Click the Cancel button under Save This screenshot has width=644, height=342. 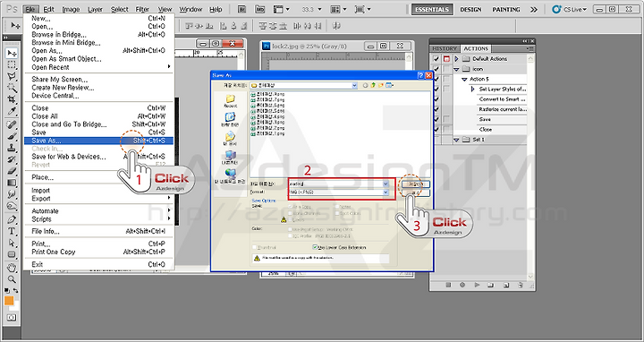(x=416, y=192)
